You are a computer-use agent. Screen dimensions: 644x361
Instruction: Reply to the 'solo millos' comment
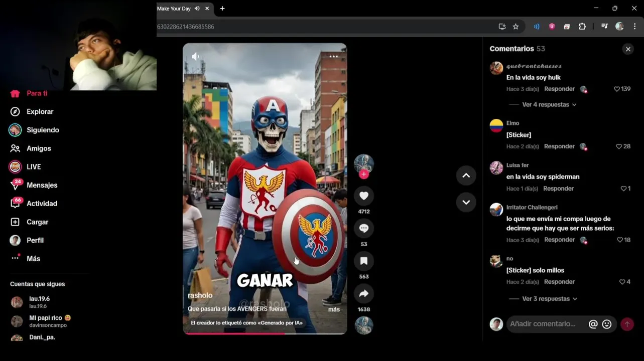559,282
